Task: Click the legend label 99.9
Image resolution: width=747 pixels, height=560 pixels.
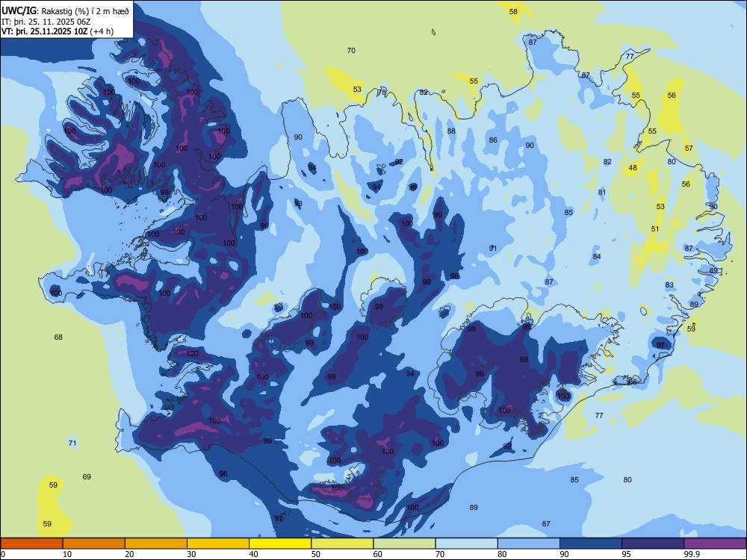Action: 691,554
